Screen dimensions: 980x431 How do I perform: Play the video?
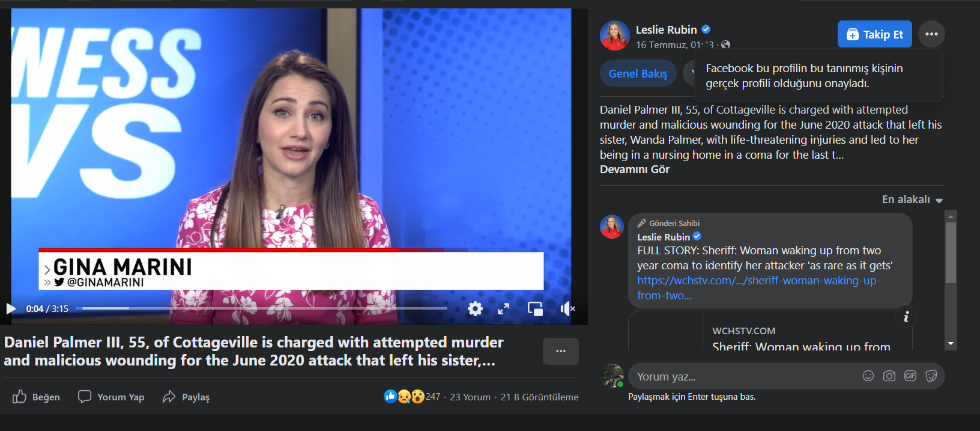pyautogui.click(x=11, y=309)
